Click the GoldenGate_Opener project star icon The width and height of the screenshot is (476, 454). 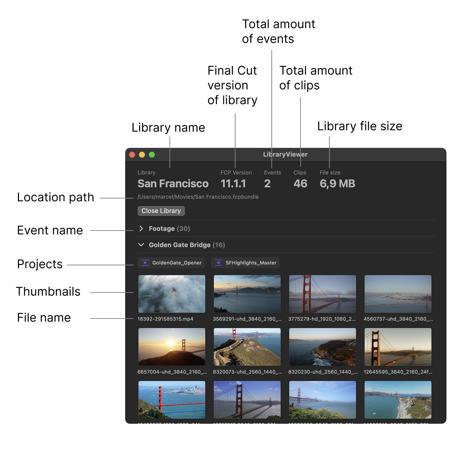145,263
